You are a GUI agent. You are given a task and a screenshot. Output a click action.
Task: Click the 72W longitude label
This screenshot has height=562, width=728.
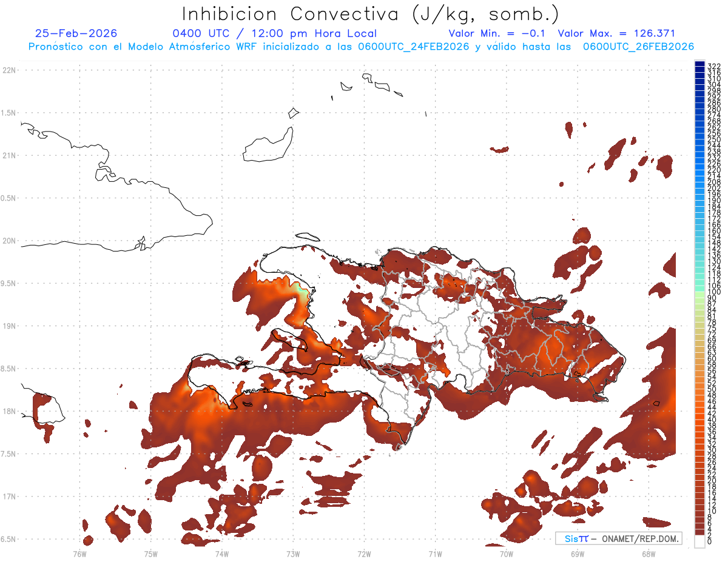click(364, 554)
